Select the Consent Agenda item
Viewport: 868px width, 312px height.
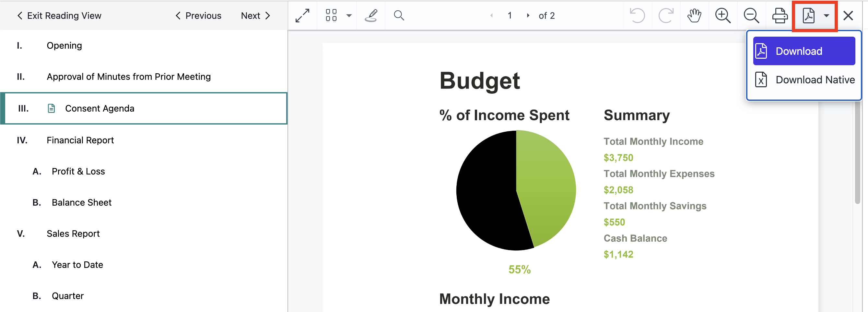(x=144, y=108)
